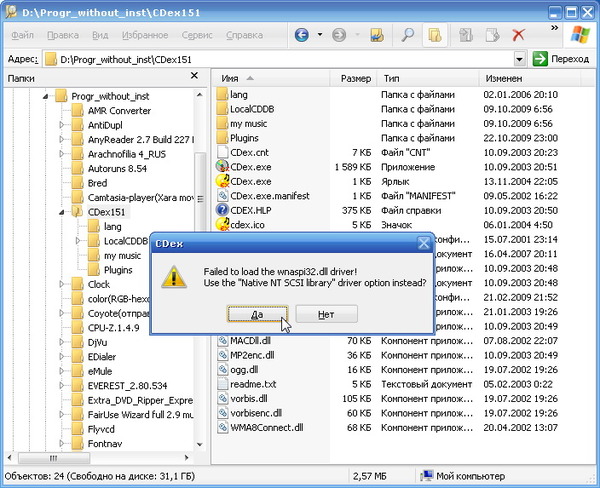Expand the LocalCDDB tree node
The height and width of the screenshot is (488, 600).
click(78, 241)
